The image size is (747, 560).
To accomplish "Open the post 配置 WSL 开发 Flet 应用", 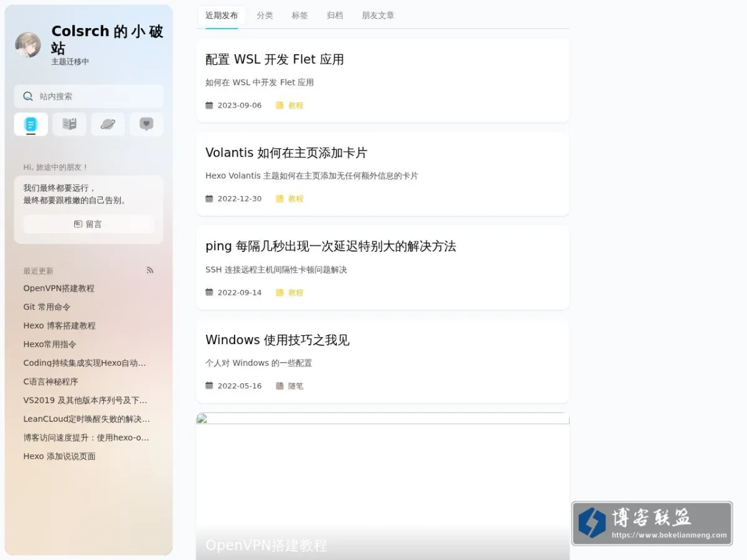I will pyautogui.click(x=275, y=60).
